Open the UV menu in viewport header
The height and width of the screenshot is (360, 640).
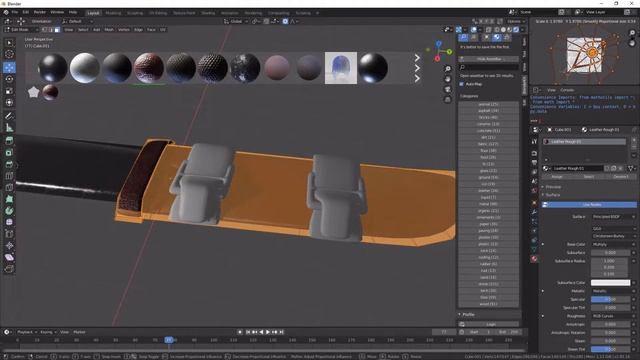point(162,29)
